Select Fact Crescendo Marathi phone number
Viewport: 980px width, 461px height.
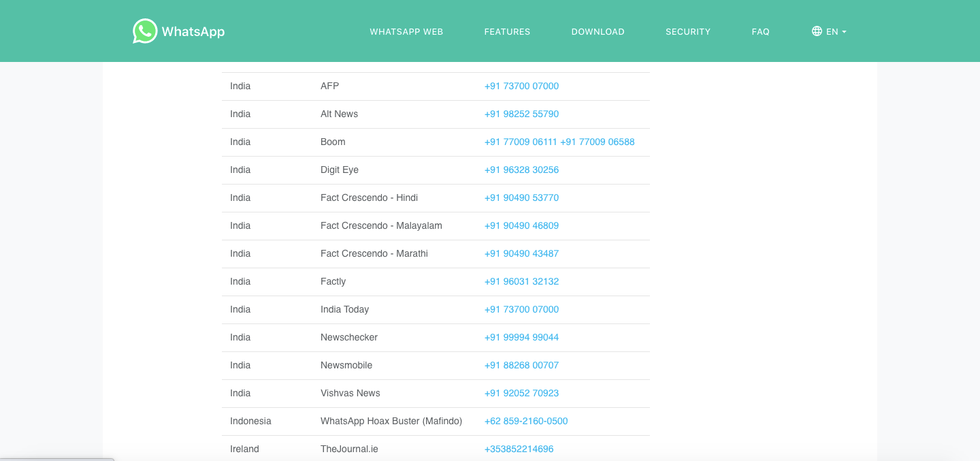click(521, 253)
